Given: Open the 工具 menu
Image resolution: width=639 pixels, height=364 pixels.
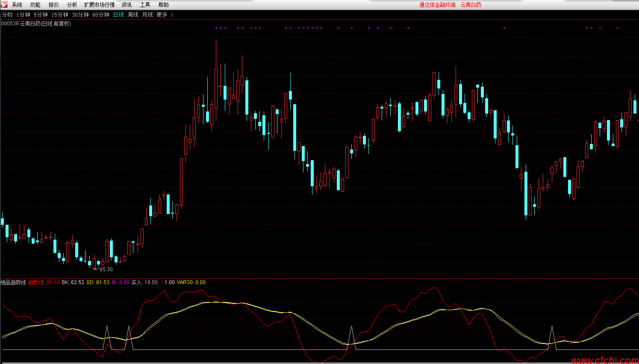Looking at the screenshot, I should [x=145, y=5].
